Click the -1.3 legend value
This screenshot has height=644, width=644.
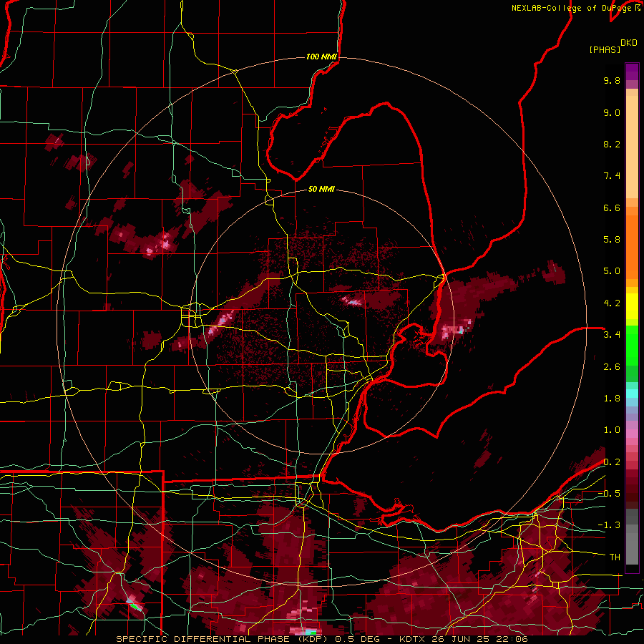click(x=609, y=525)
